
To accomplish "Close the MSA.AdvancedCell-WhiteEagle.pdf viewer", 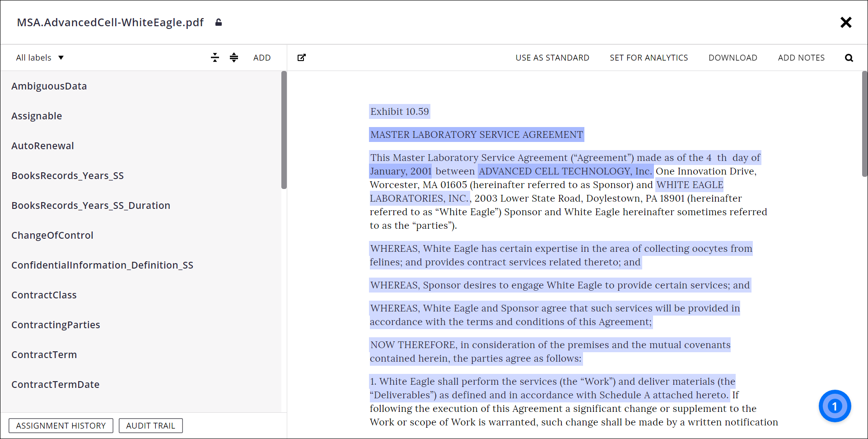I will 846,22.
